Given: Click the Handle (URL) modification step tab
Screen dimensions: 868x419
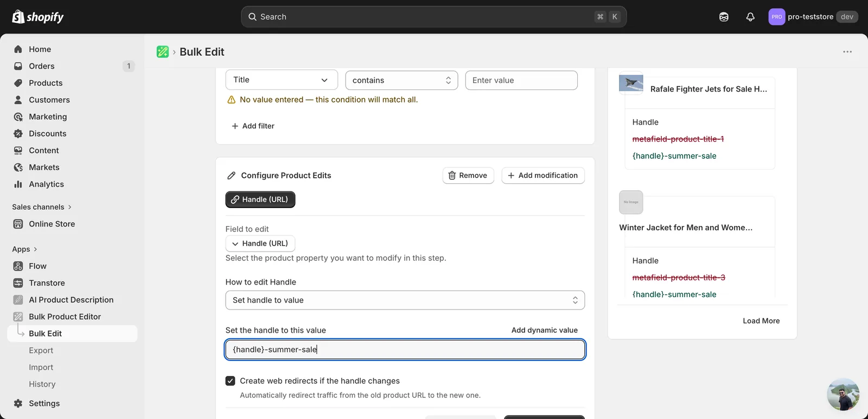Looking at the screenshot, I should pyautogui.click(x=260, y=199).
